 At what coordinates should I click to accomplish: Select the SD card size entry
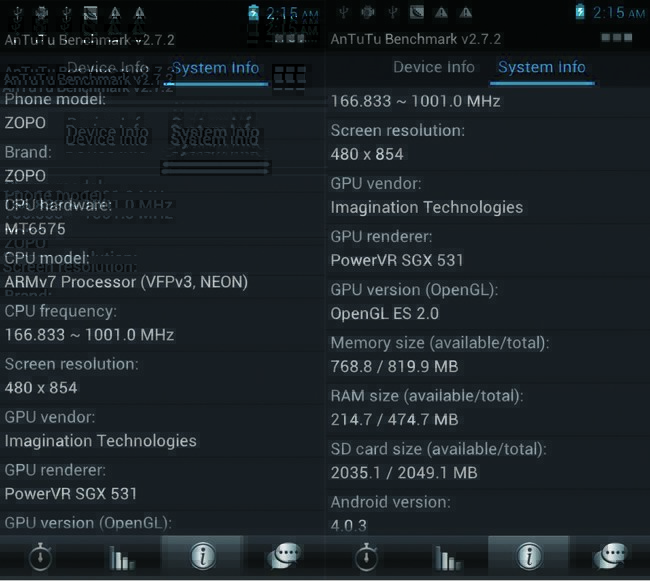[x=438, y=461]
